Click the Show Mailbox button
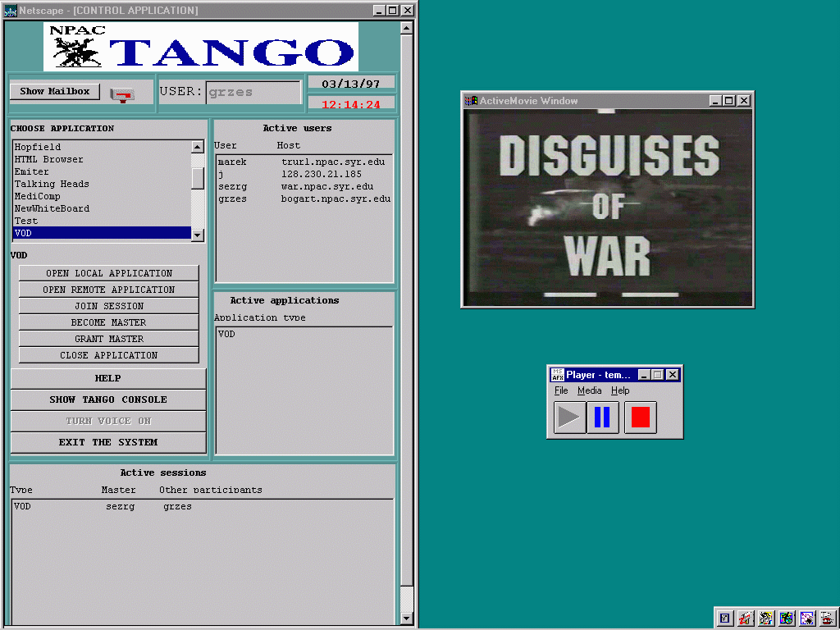This screenshot has width=840, height=630. point(55,91)
